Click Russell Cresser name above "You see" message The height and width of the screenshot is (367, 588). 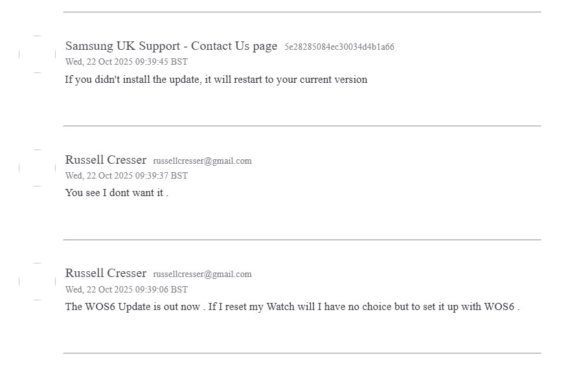click(x=106, y=160)
